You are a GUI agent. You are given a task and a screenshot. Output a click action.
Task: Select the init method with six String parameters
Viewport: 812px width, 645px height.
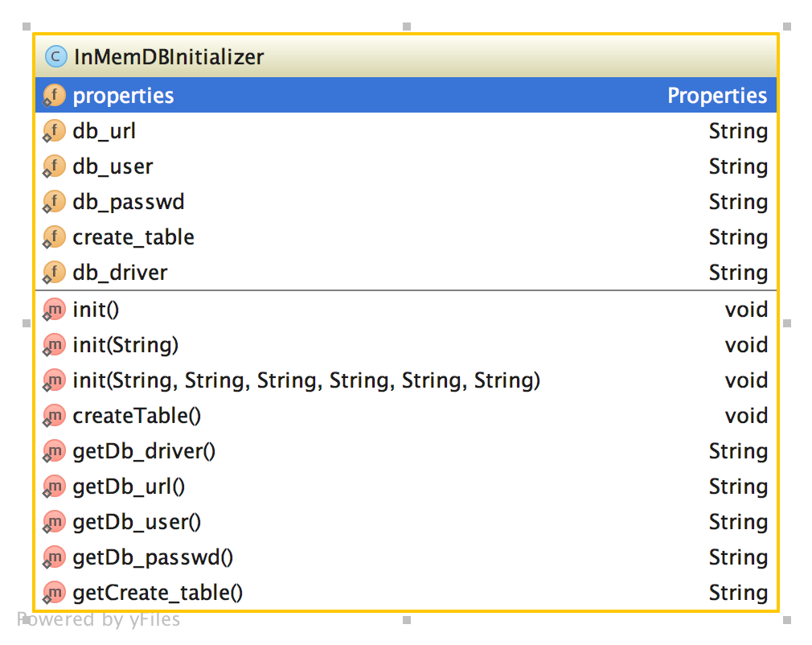pyautogui.click(x=306, y=380)
